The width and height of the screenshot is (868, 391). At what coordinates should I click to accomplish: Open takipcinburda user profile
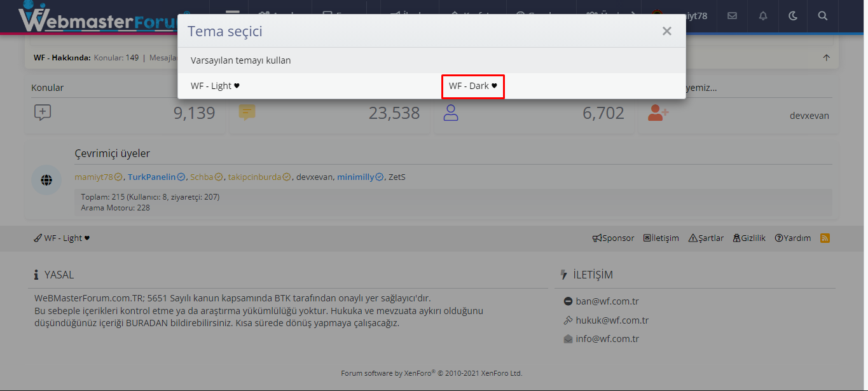pos(254,177)
